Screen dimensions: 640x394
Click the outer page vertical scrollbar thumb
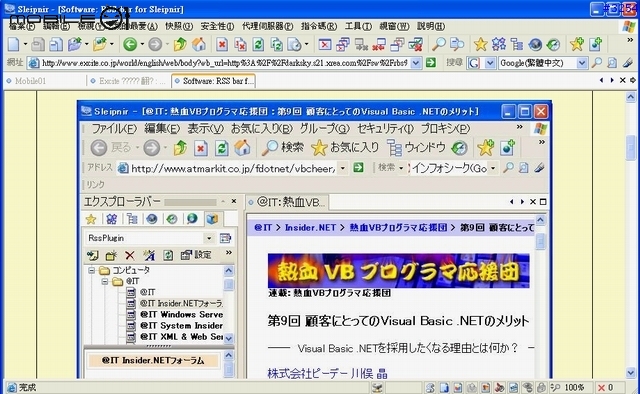631,147
